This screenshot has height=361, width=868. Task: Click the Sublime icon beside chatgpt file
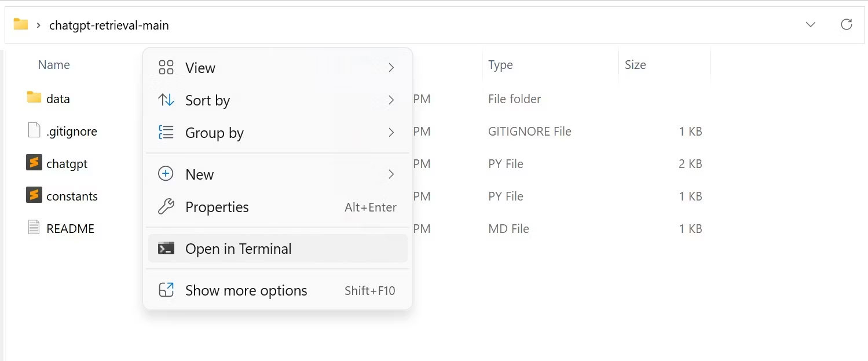click(x=34, y=163)
